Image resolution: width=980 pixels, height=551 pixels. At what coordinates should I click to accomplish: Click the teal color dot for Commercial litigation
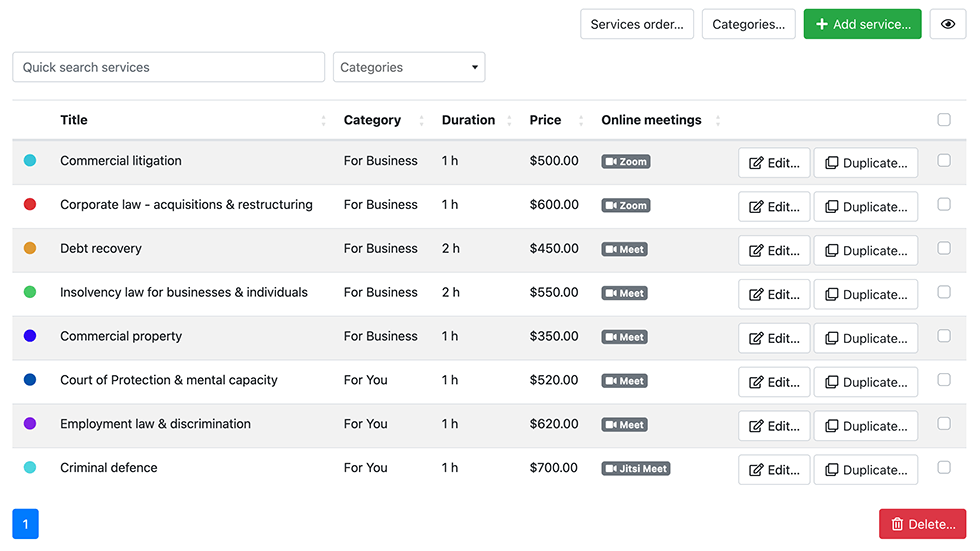(30, 161)
